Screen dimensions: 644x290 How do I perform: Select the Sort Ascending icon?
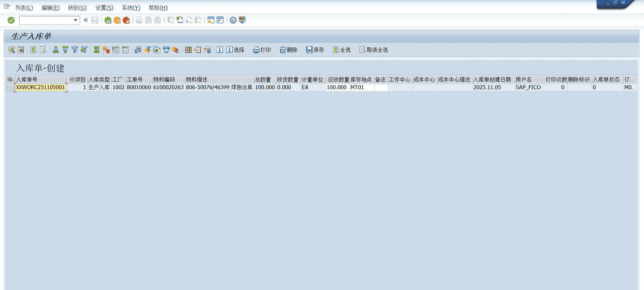pos(55,49)
